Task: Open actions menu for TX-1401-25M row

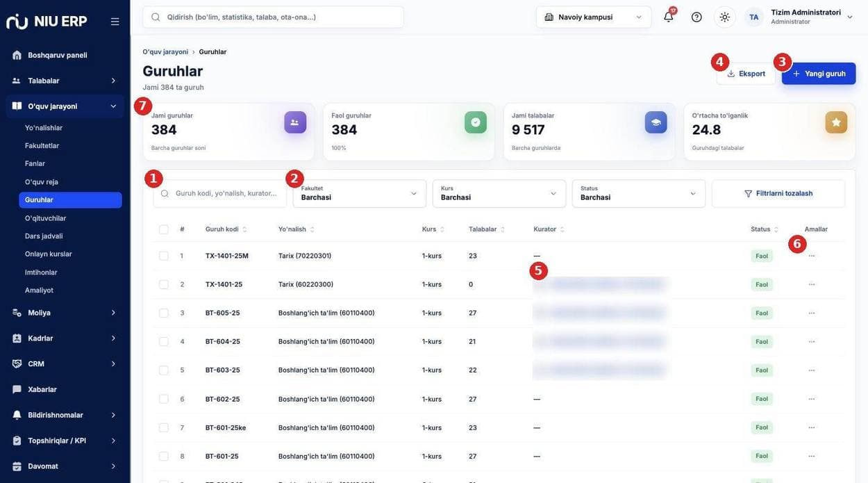Action: tap(811, 256)
